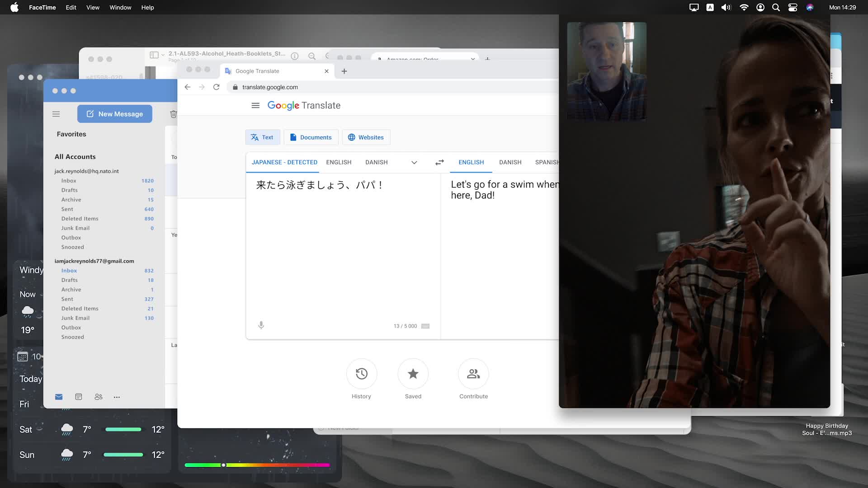
Task: Click the Siri icon in menu bar
Action: click(810, 7)
